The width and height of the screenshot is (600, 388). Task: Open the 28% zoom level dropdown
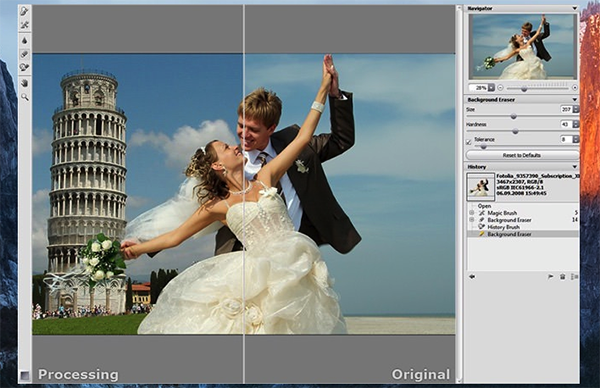point(491,88)
